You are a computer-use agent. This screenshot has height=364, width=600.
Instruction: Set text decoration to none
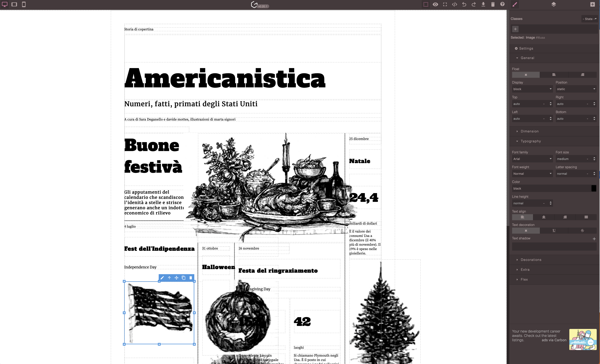tap(526, 231)
